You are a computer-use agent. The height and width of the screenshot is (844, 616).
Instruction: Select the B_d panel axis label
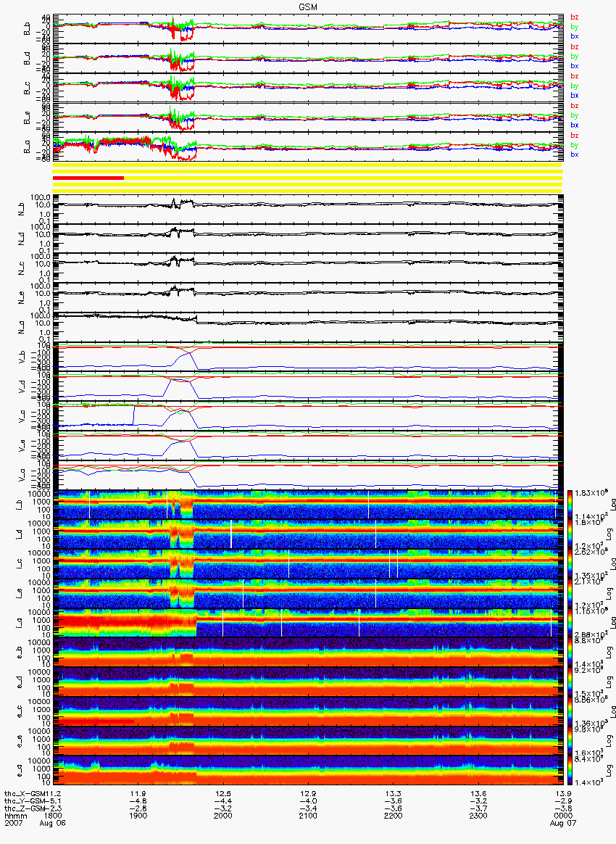point(26,58)
